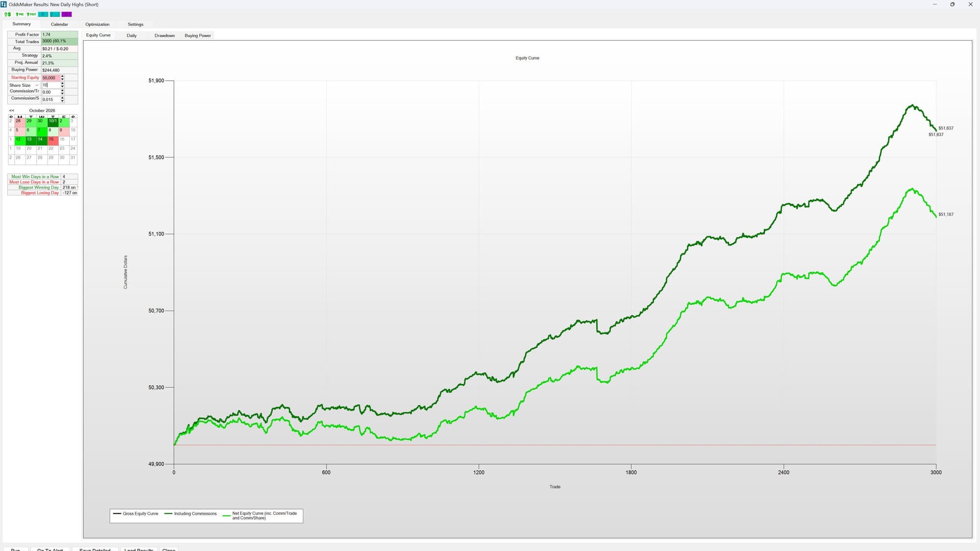Click Including Commissions legend entry
This screenshot has width=980, height=551.
pyautogui.click(x=190, y=514)
